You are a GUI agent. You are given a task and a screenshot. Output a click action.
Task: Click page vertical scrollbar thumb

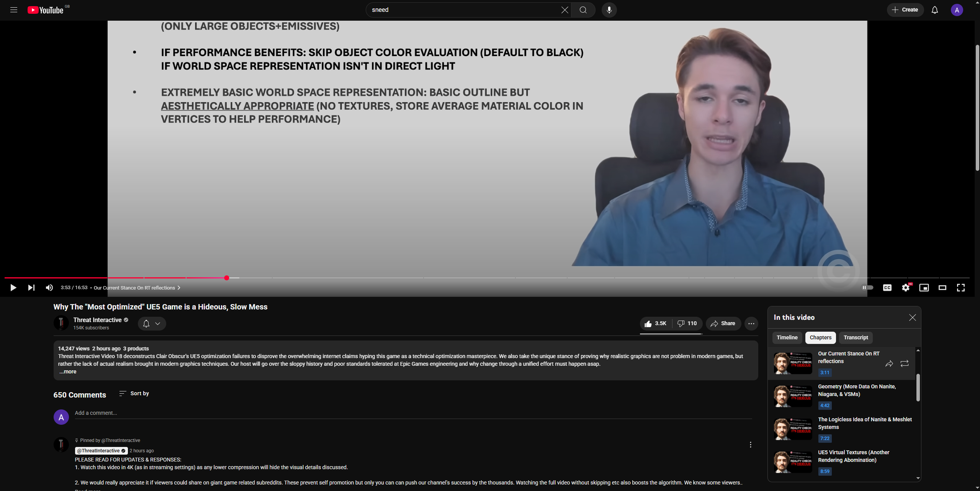pos(977,108)
